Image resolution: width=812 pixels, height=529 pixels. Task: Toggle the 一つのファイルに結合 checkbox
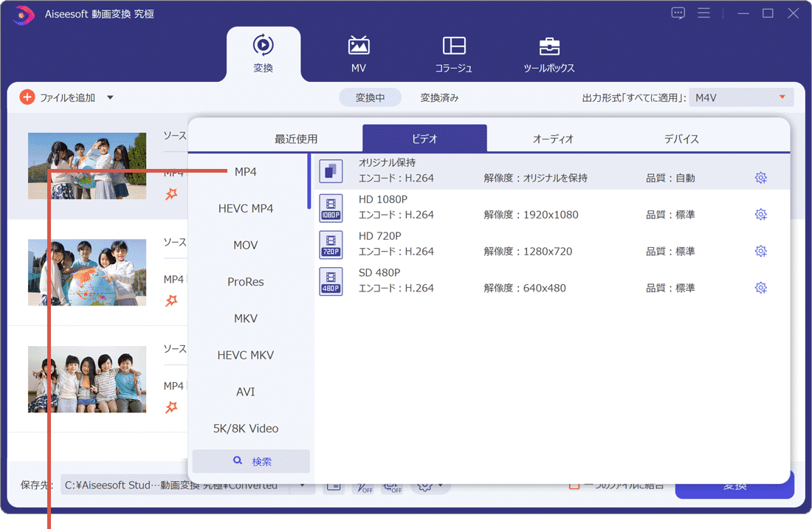(x=574, y=485)
